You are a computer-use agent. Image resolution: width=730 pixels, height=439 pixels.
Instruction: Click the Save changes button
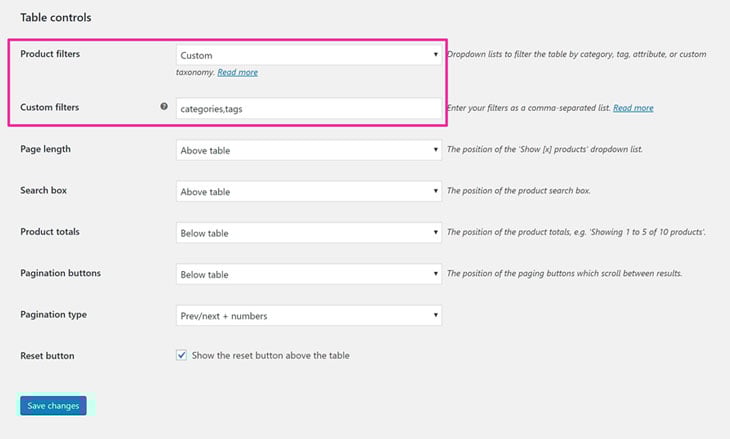pos(53,405)
